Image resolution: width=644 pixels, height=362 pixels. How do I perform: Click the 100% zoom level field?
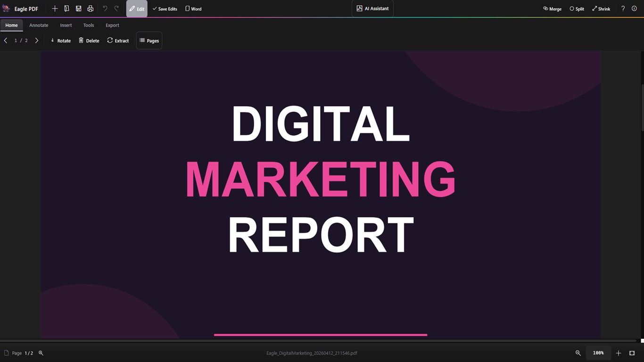[x=598, y=353]
